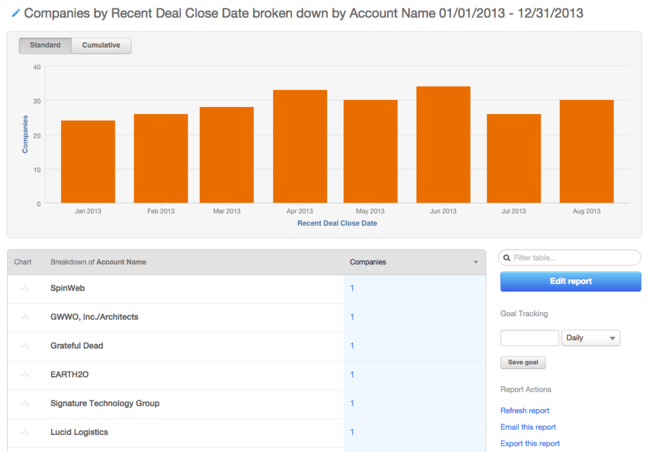Click the search icon in filter box
The image size is (649, 452).
tap(508, 258)
